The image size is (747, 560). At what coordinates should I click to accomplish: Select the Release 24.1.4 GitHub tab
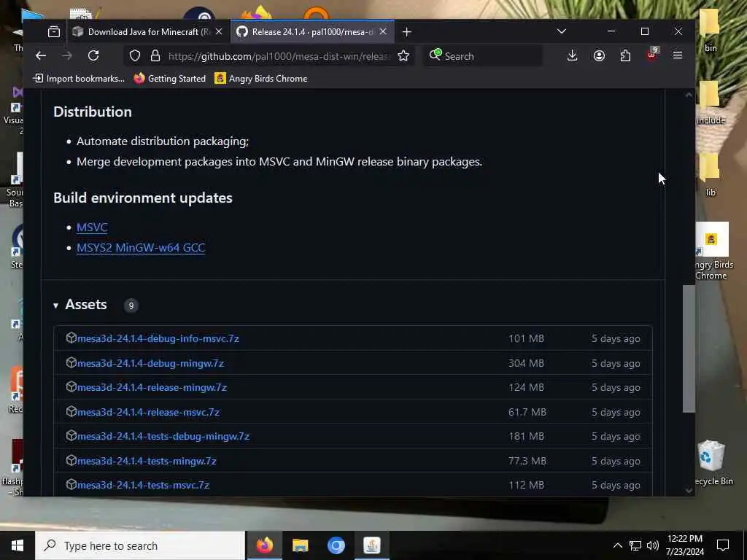coord(312,32)
